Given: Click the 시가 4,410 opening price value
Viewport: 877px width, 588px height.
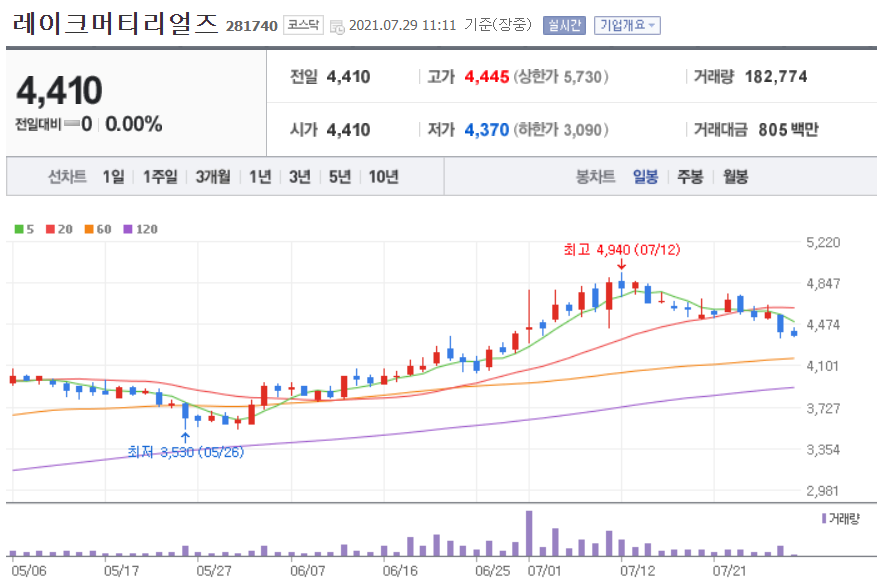Looking at the screenshot, I should tap(348, 130).
